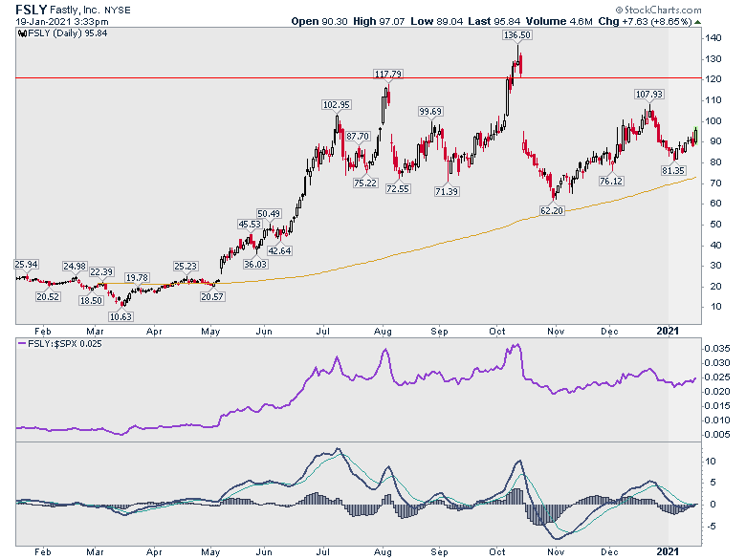Click the 'Volume 4.6M' value in header
The image size is (746, 560).
pyautogui.click(x=559, y=21)
